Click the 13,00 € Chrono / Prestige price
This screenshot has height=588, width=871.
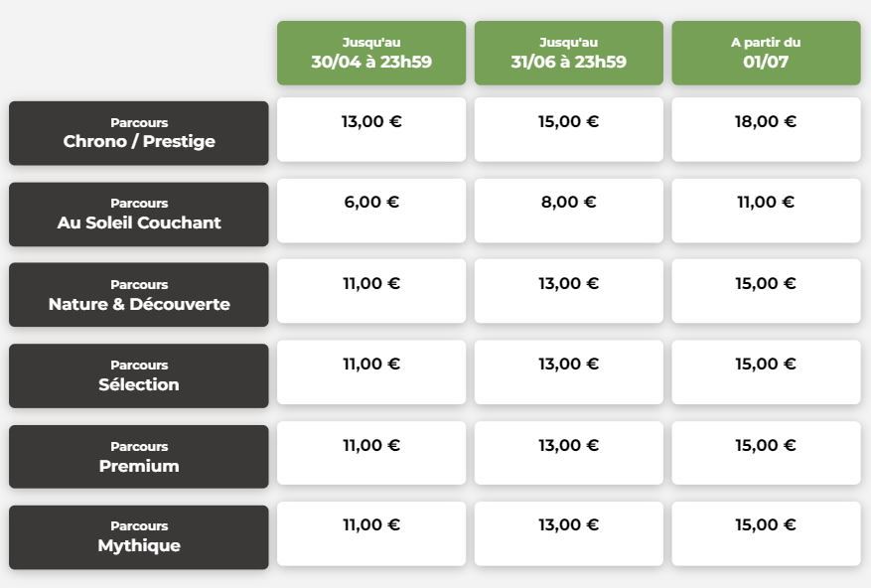click(x=371, y=129)
